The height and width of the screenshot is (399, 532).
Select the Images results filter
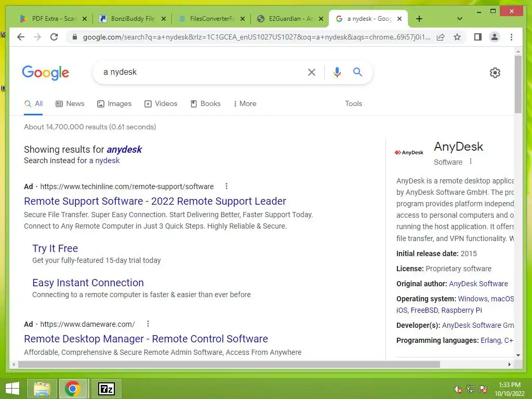114,103
